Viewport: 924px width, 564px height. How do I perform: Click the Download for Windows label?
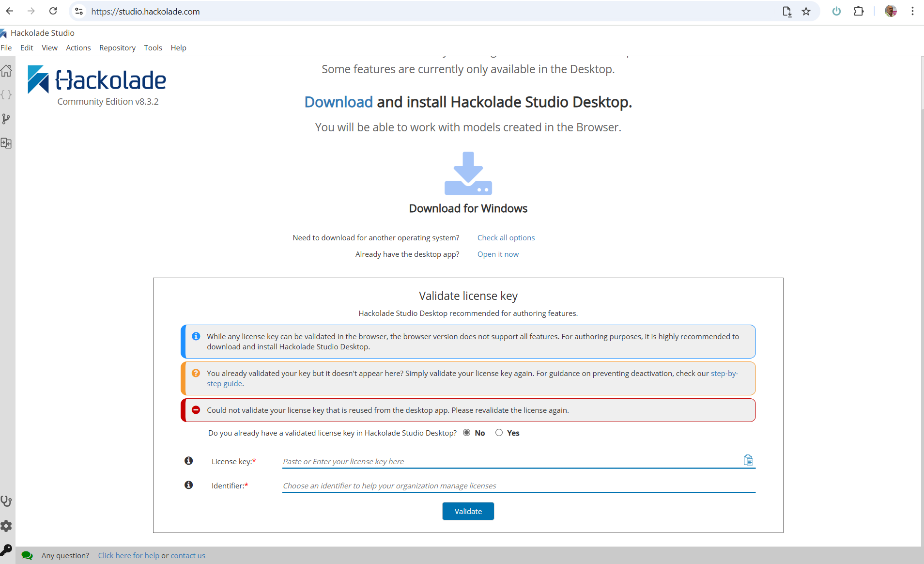point(468,208)
